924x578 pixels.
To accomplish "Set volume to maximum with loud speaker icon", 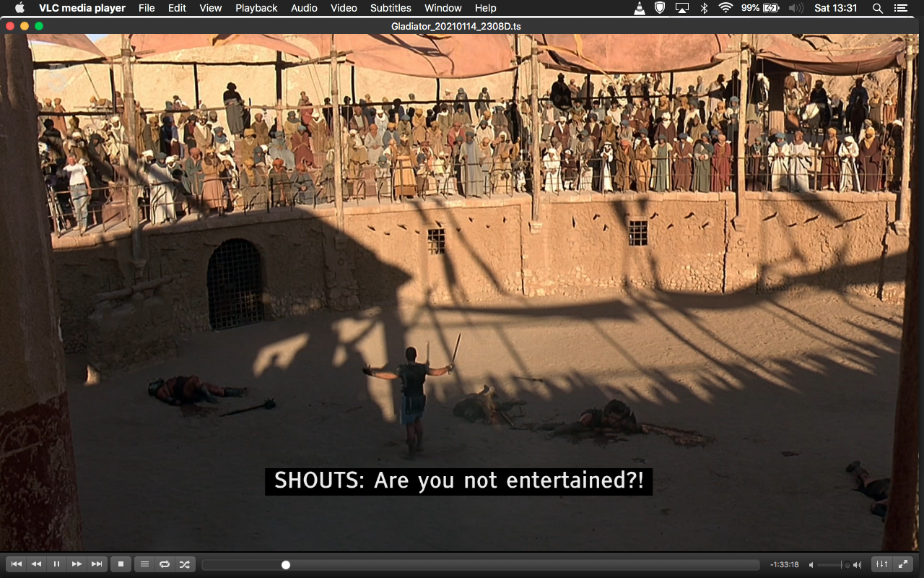I will [858, 565].
